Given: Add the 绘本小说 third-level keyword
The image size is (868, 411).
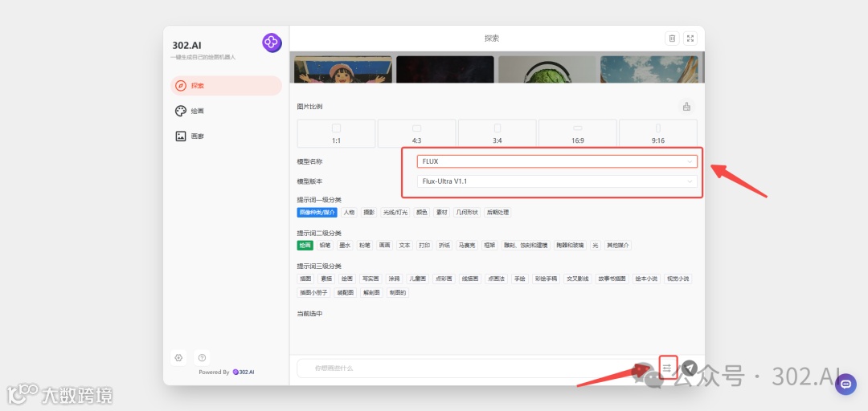Looking at the screenshot, I should 645,279.
